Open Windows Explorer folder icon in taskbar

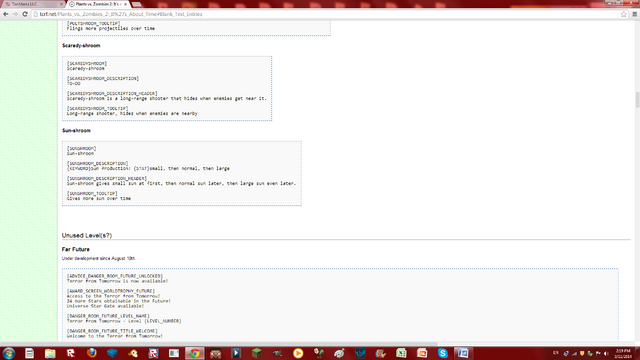pos(50,353)
